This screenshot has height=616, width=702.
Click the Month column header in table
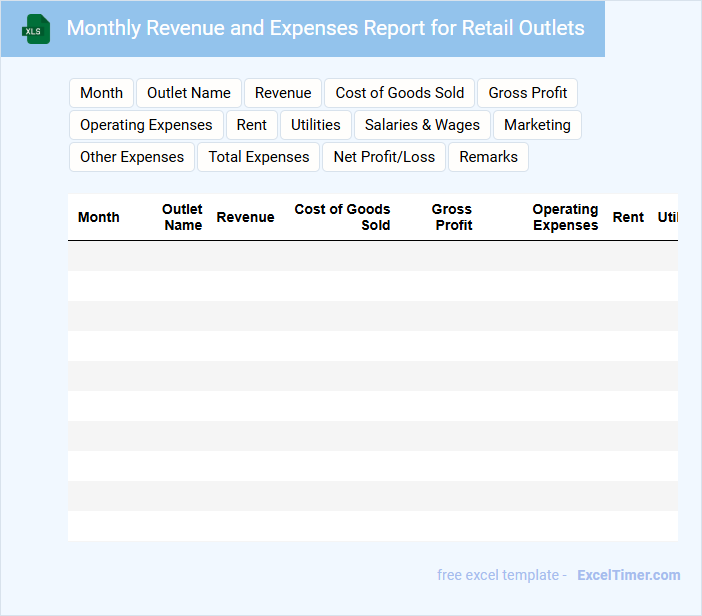99,217
